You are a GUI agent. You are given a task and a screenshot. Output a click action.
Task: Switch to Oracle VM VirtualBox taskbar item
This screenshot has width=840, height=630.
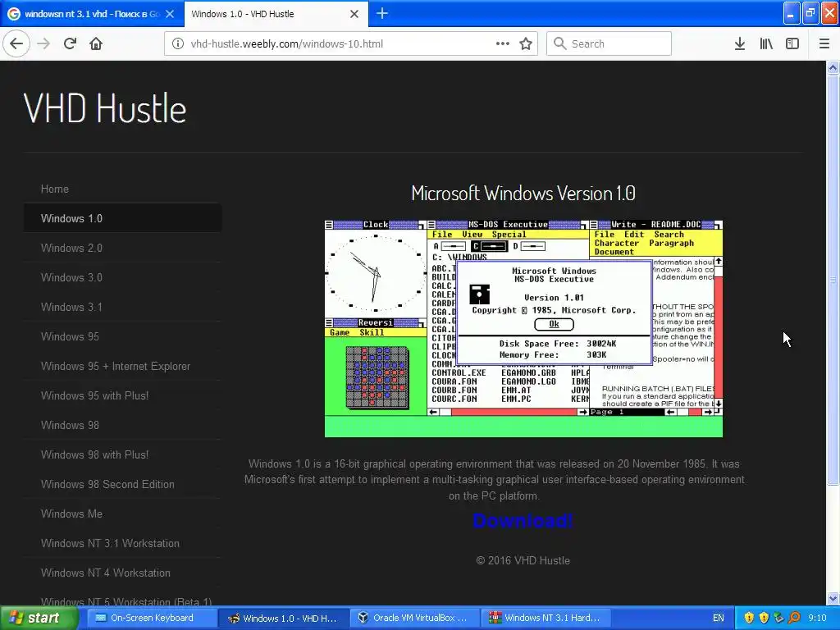pos(413,618)
